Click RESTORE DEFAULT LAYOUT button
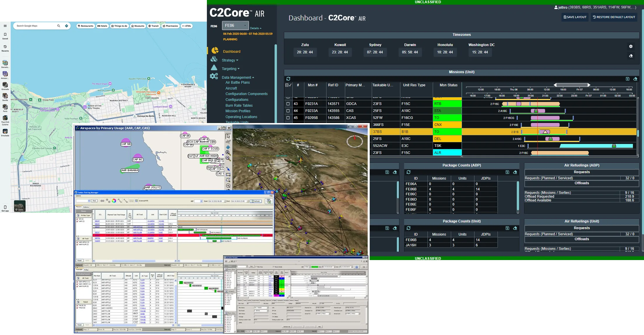Image resolution: width=644 pixels, height=335 pixels. point(614,17)
